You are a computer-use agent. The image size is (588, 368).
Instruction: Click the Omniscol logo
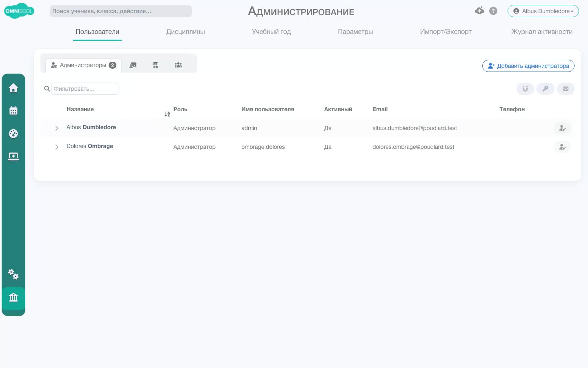tap(19, 11)
